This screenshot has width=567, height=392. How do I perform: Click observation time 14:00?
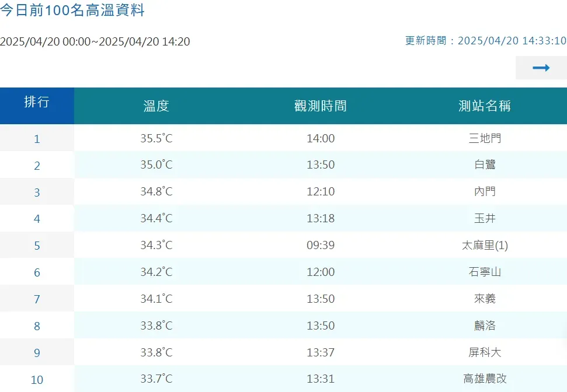(321, 138)
